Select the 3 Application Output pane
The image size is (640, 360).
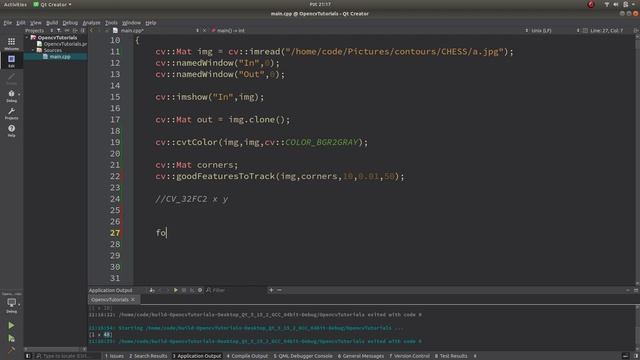coord(197,356)
